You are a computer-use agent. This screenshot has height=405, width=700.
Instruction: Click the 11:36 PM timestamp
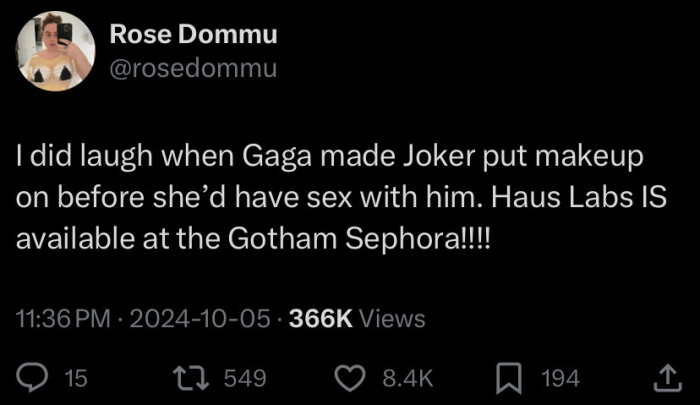point(64,319)
